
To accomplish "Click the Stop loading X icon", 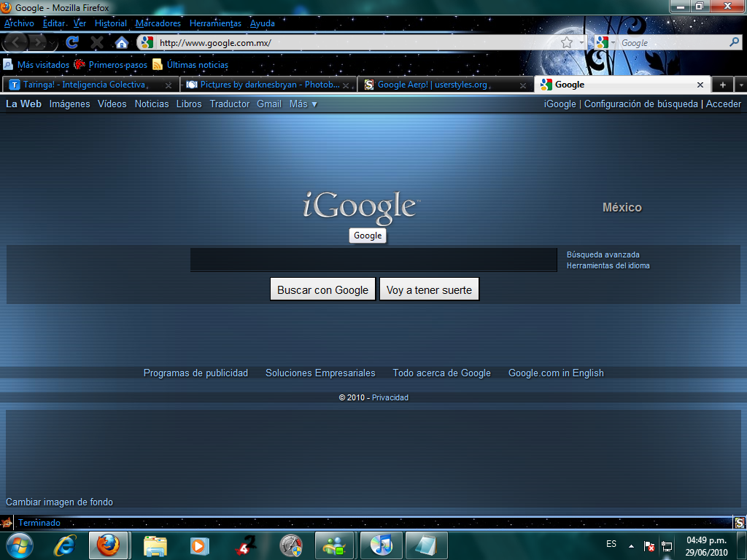I will (97, 43).
